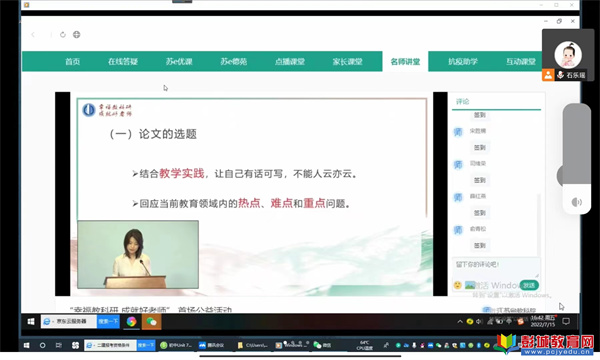Click the colorful browser icon on the inner taskbar
600x360 pixels.
pos(131,322)
